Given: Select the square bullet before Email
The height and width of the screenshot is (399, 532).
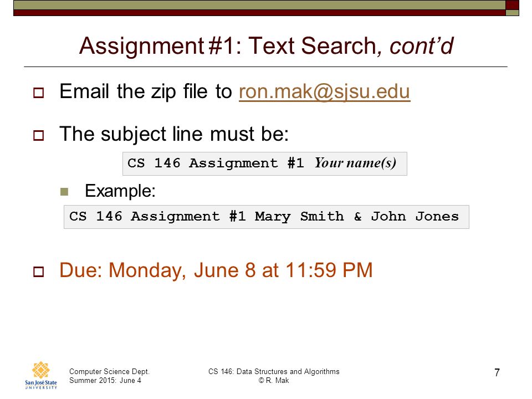Looking at the screenshot, I should pyautogui.click(x=38, y=93).
